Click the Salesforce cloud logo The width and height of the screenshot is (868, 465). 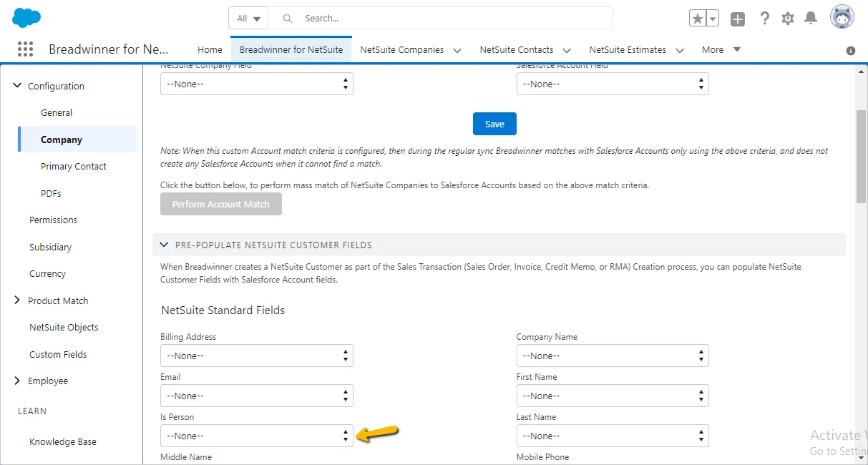[26, 18]
